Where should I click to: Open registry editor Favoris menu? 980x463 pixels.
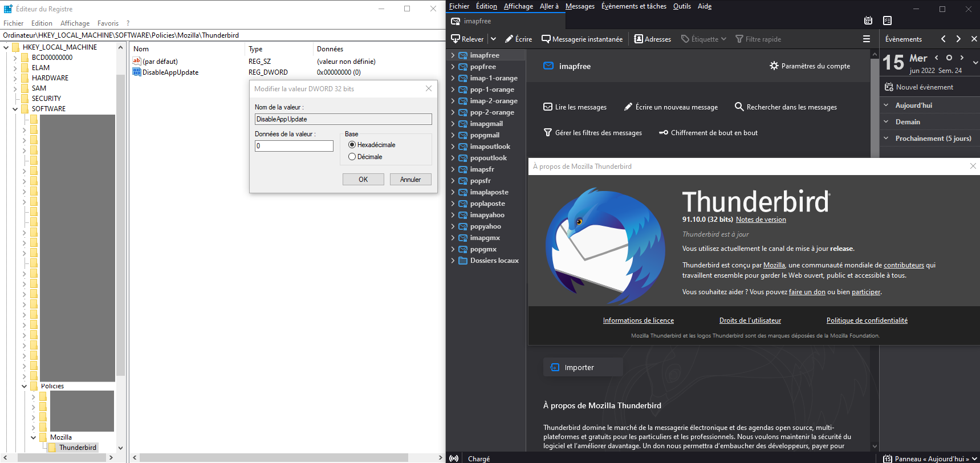click(108, 23)
